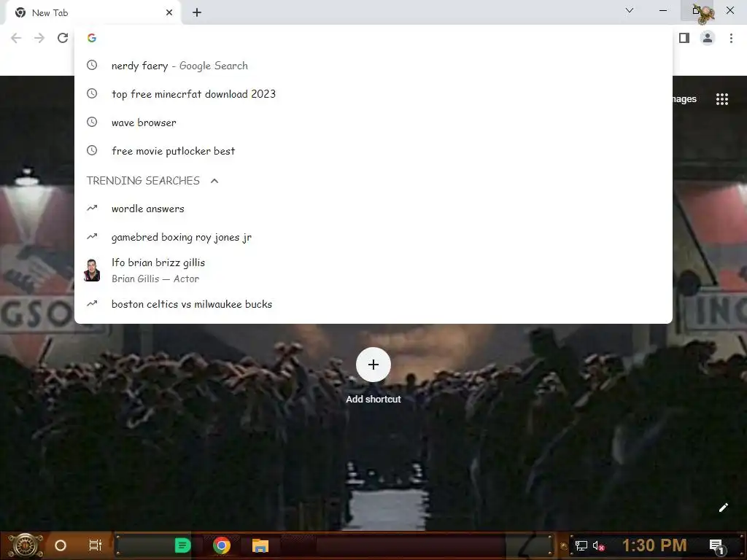
Task: Open the green notes app on taskbar
Action: click(182, 545)
